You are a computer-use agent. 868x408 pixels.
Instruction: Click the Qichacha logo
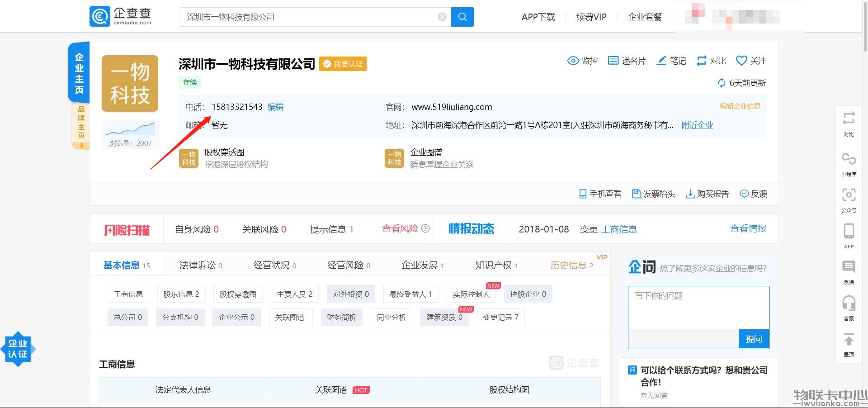121,16
